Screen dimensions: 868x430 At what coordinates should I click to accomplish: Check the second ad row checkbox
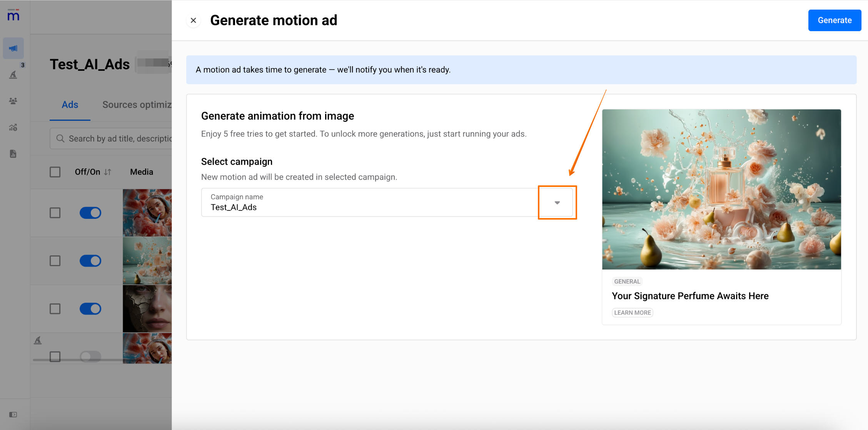click(x=55, y=261)
